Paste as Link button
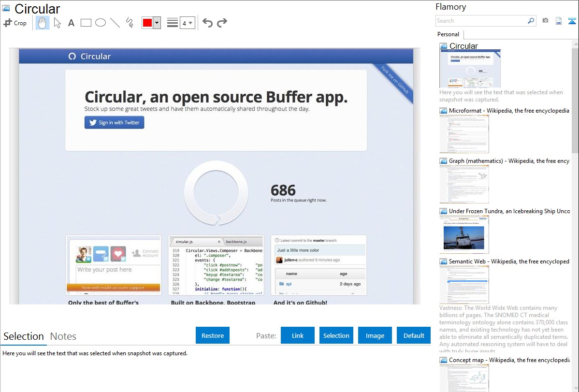The width and height of the screenshot is (579, 392). pyautogui.click(x=298, y=335)
